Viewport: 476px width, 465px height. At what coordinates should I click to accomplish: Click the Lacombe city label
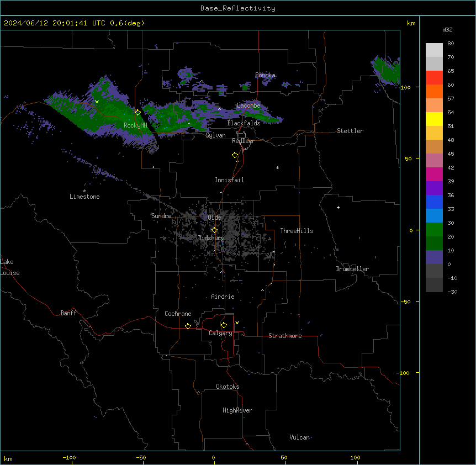[248, 105]
